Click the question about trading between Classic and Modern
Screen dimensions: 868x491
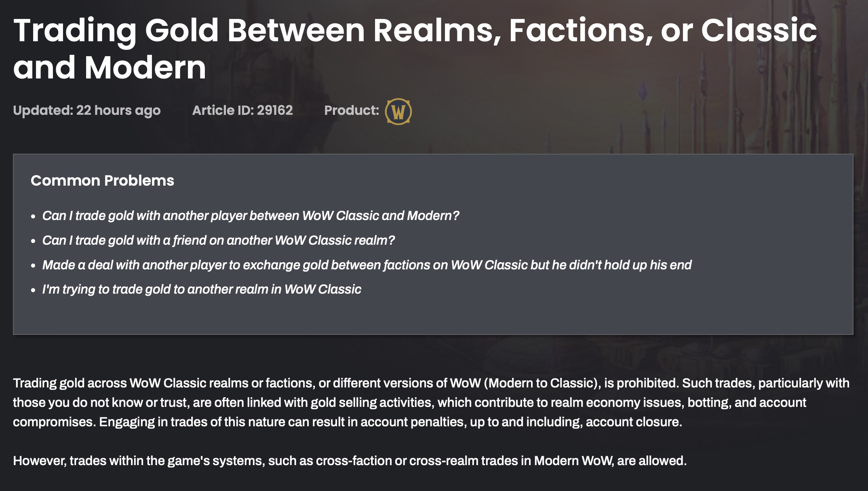(251, 216)
